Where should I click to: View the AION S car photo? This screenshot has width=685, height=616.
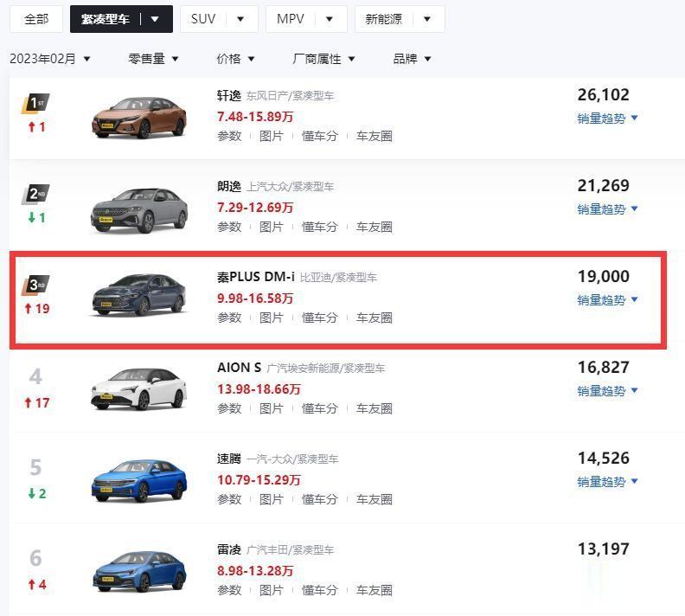coord(139,389)
